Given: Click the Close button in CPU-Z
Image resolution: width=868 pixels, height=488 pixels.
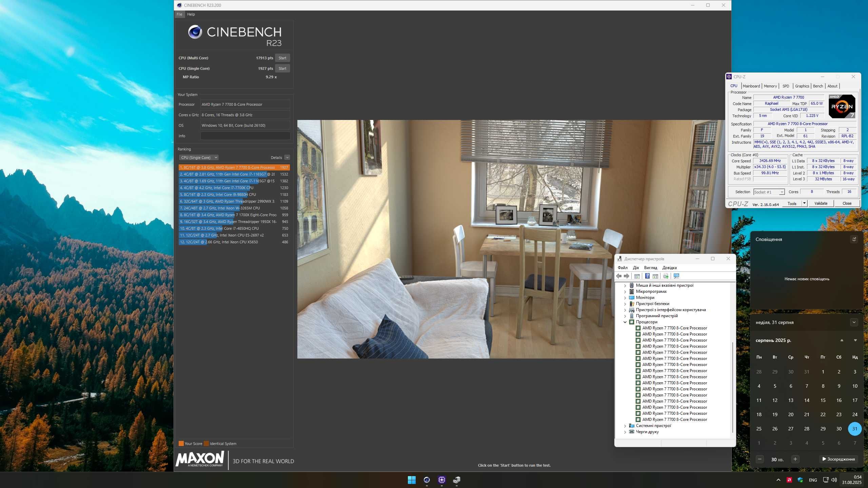Looking at the screenshot, I should coord(847,203).
